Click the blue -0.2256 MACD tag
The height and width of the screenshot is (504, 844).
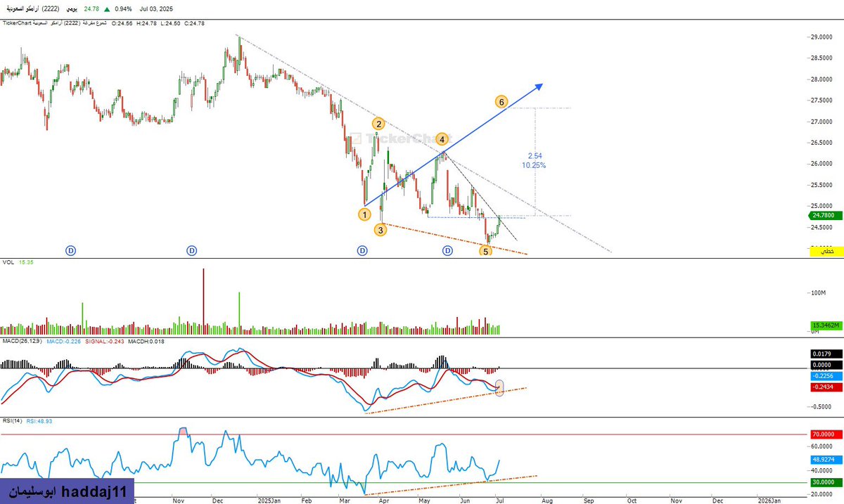(826, 377)
